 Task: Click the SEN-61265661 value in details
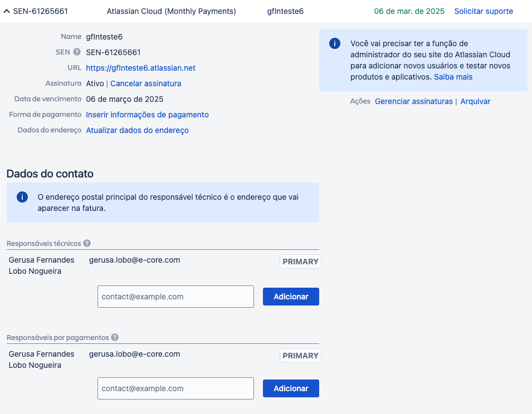[113, 52]
